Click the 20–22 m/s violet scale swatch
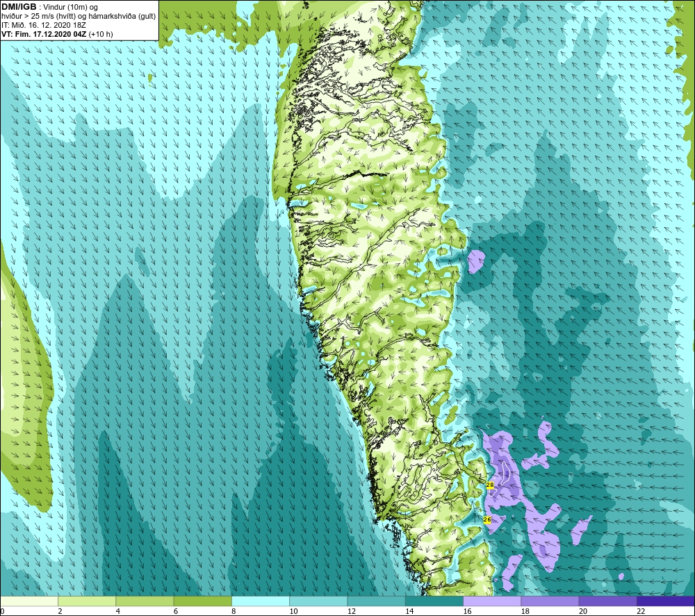This screenshot has height=616, width=695. pyautogui.click(x=607, y=601)
